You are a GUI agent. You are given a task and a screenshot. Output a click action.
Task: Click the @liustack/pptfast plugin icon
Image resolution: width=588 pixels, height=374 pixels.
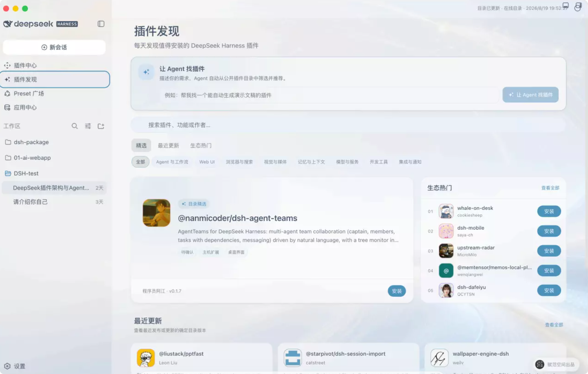pos(146,358)
